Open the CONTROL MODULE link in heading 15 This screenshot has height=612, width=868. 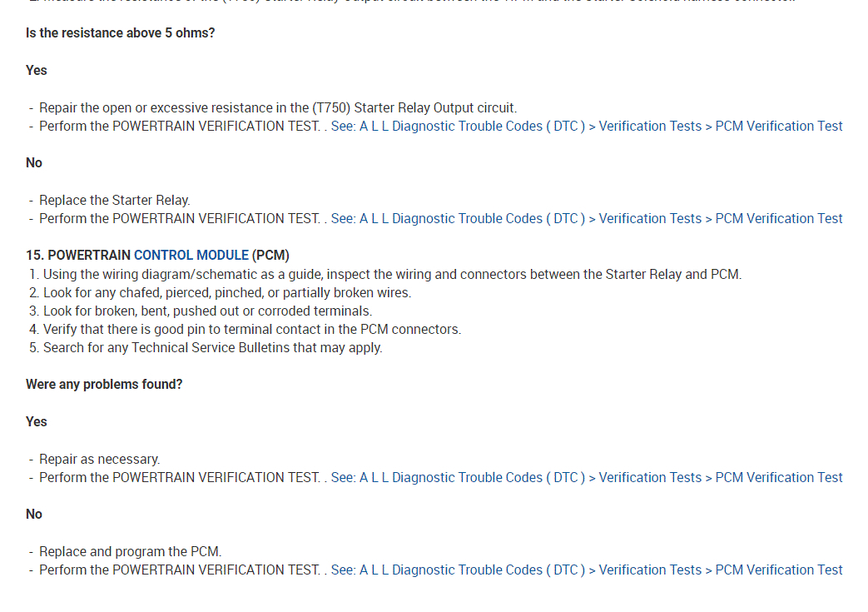click(191, 255)
